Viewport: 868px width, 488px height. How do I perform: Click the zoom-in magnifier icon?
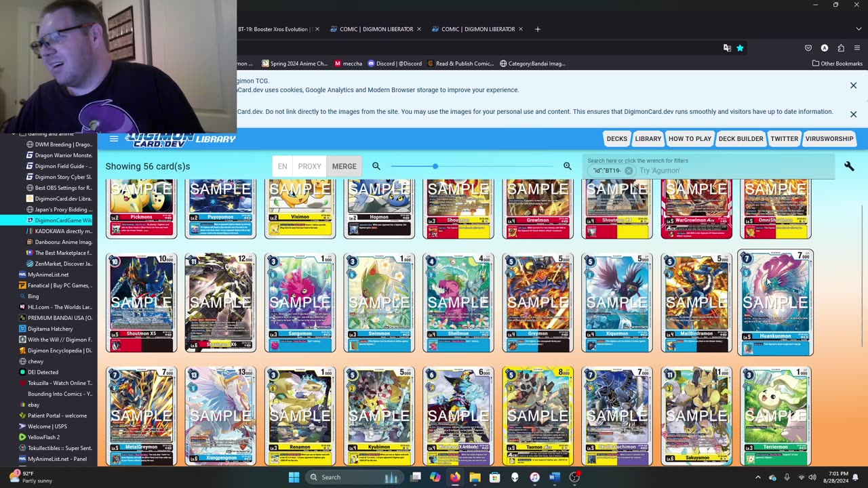coord(568,166)
